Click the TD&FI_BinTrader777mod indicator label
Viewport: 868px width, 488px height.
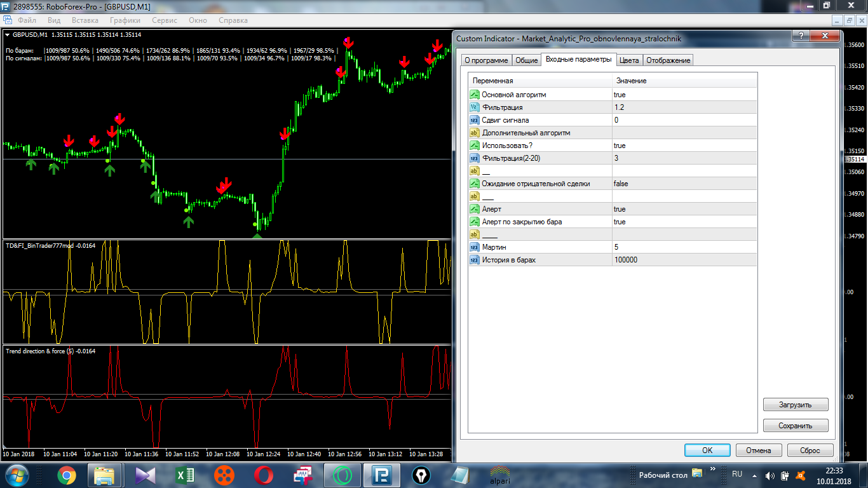[x=50, y=245]
